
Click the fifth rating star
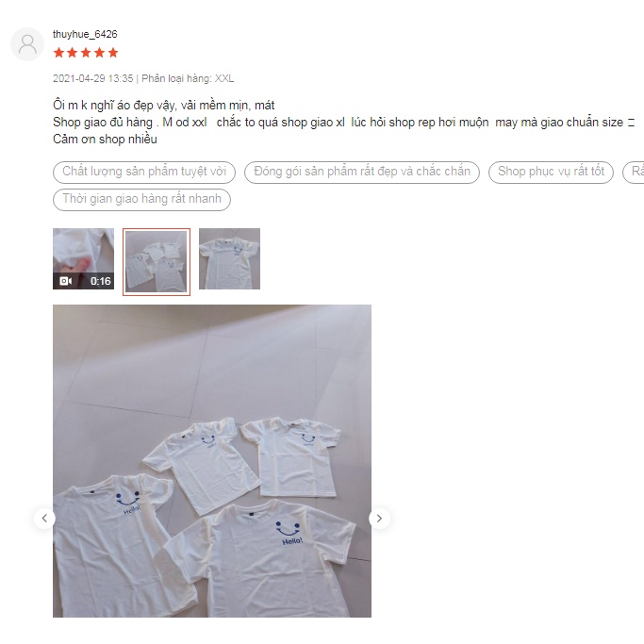tap(113, 53)
